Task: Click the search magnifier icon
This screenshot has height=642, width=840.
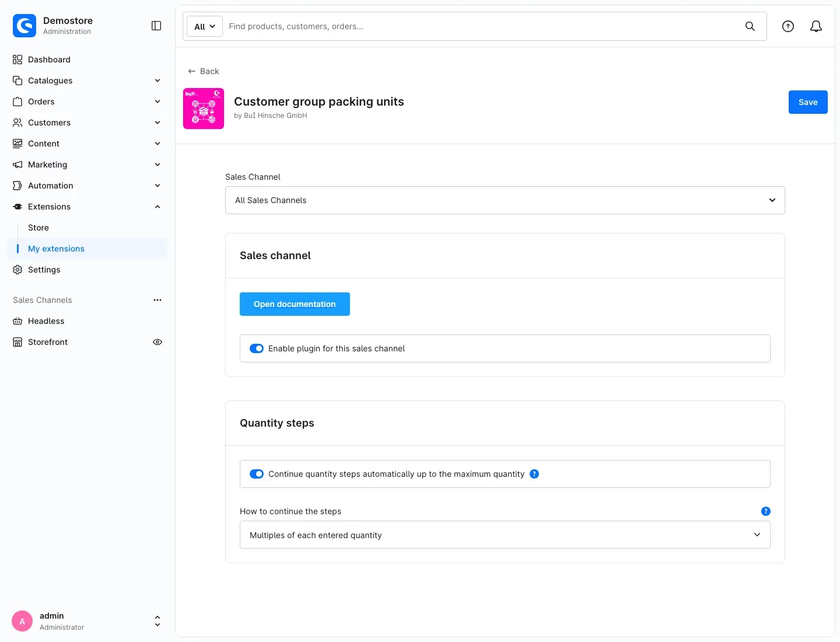Action: (750, 26)
